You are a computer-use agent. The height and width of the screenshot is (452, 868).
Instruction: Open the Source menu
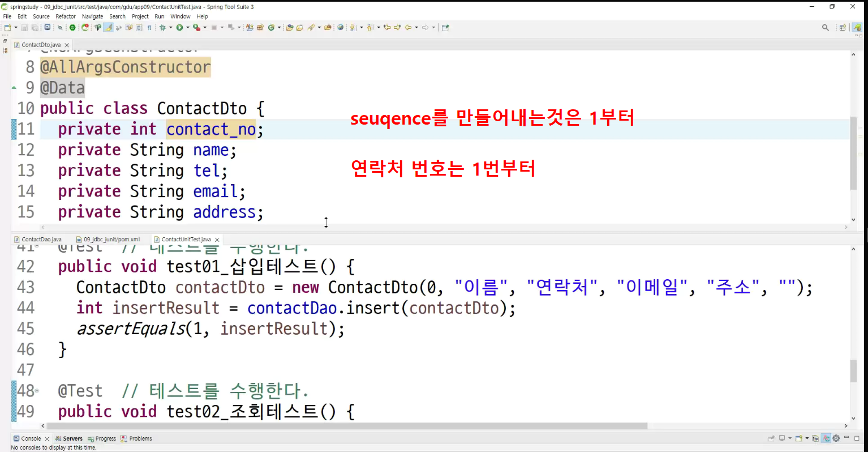tap(41, 16)
